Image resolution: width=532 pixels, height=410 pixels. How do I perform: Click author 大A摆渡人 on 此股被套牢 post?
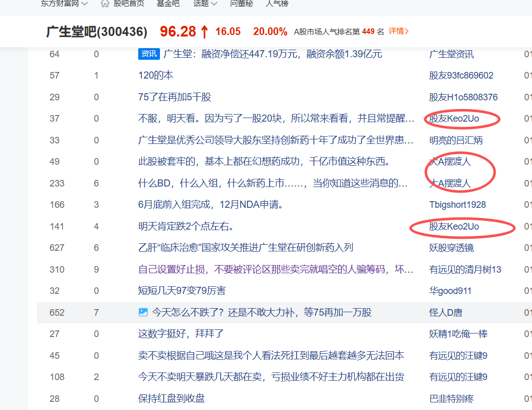click(x=450, y=161)
